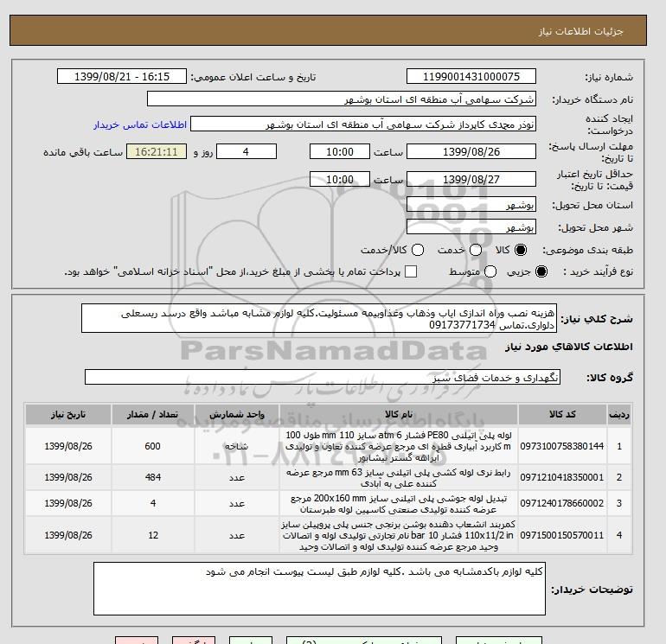
Task: Click the تعداد / مقدار column header
Action: point(153,414)
